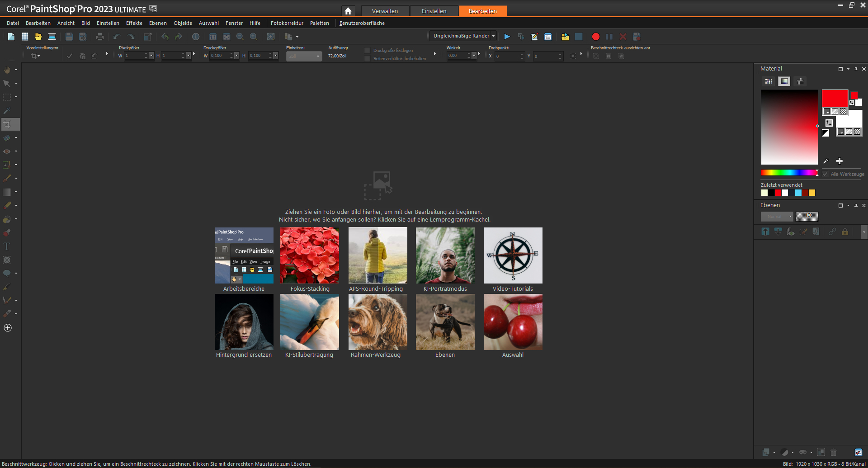
Task: Open the layer blend mode Normal dropdown
Action: (x=777, y=217)
